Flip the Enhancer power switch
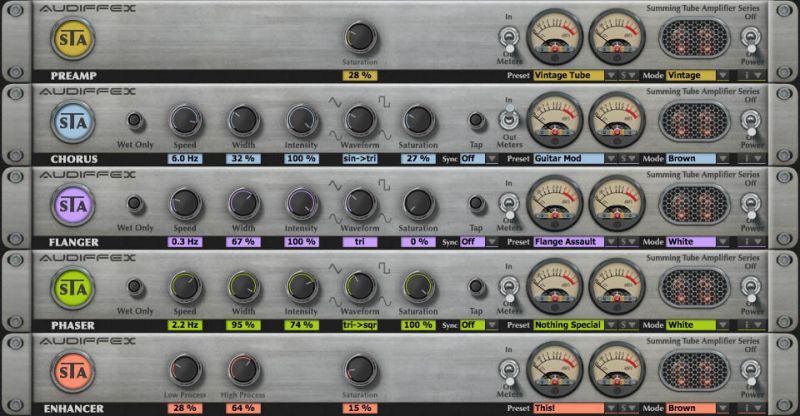 click(x=751, y=374)
